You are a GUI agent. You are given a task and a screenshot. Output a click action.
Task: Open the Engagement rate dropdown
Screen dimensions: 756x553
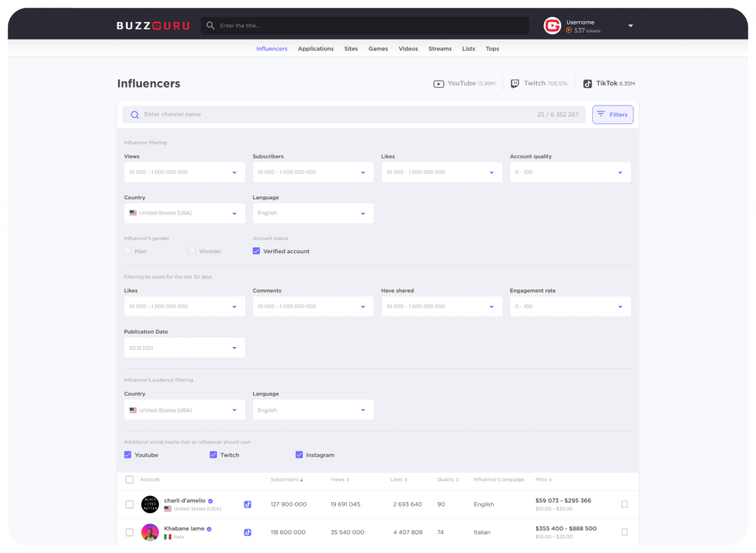[x=571, y=306]
